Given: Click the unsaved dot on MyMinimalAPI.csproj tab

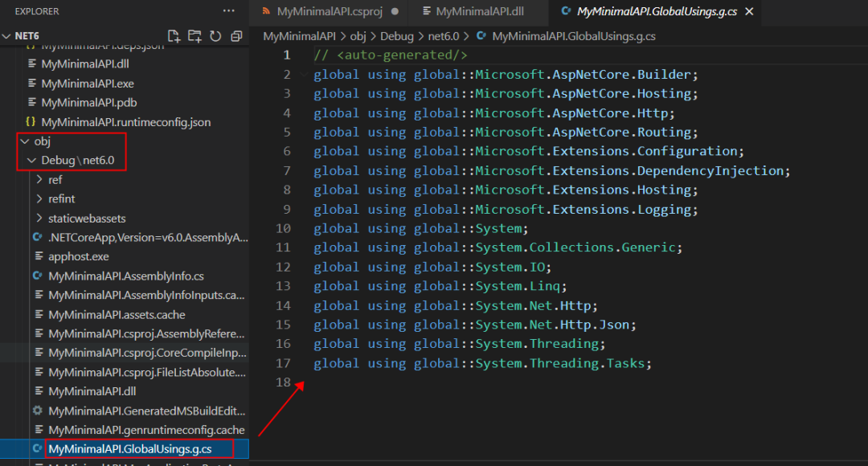Looking at the screenshot, I should [395, 11].
